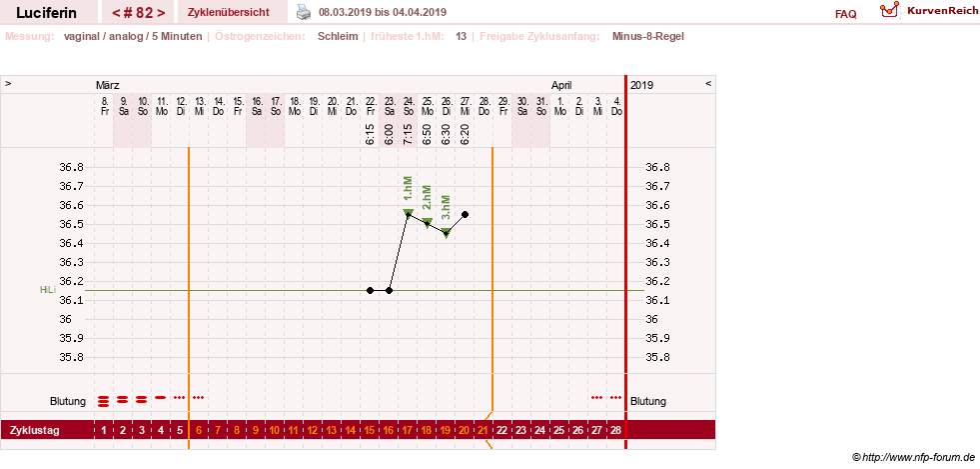Viewport: 980px width, 469px height.
Task: Click 'vaginal / analog / 5 Minuten' value
Action: (x=133, y=36)
